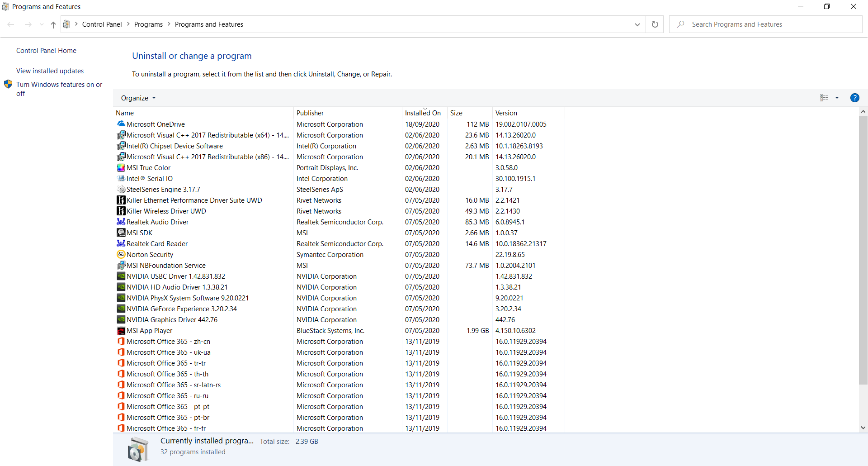Click the scrollbar down arrow

863,428
